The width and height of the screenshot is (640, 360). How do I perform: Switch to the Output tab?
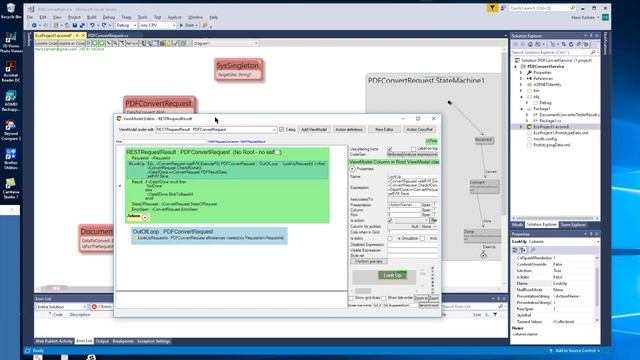tap(102, 341)
